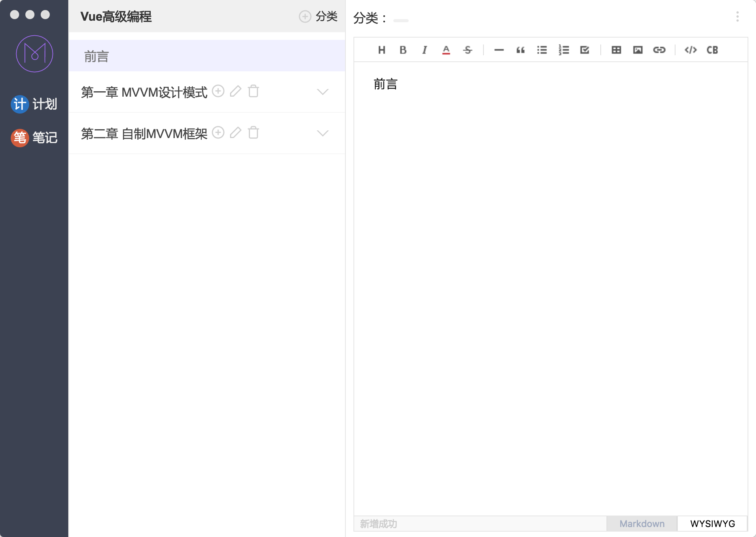This screenshot has width=756, height=537.
Task: Switch editor to WYSIWYG mode
Action: coord(712,524)
